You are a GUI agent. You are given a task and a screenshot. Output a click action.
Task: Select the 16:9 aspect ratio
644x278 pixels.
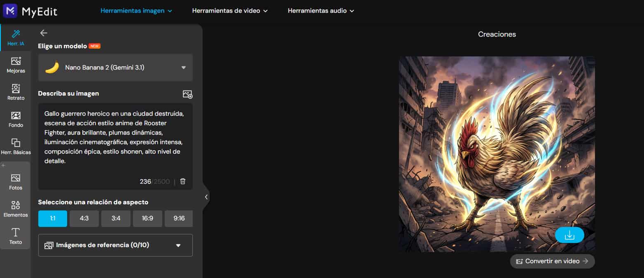coord(147,218)
